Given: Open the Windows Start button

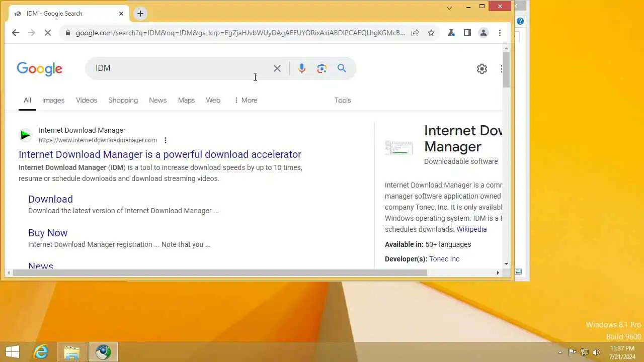Looking at the screenshot, I should 12,352.
